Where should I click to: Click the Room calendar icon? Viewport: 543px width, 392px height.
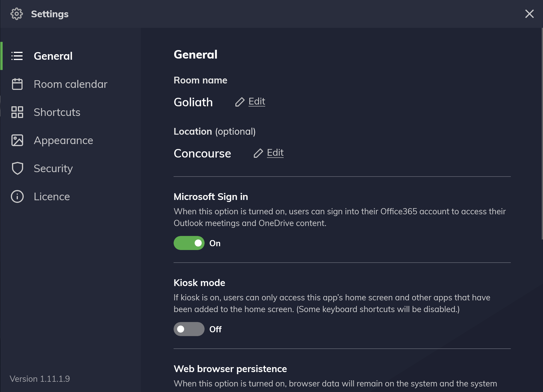(17, 84)
